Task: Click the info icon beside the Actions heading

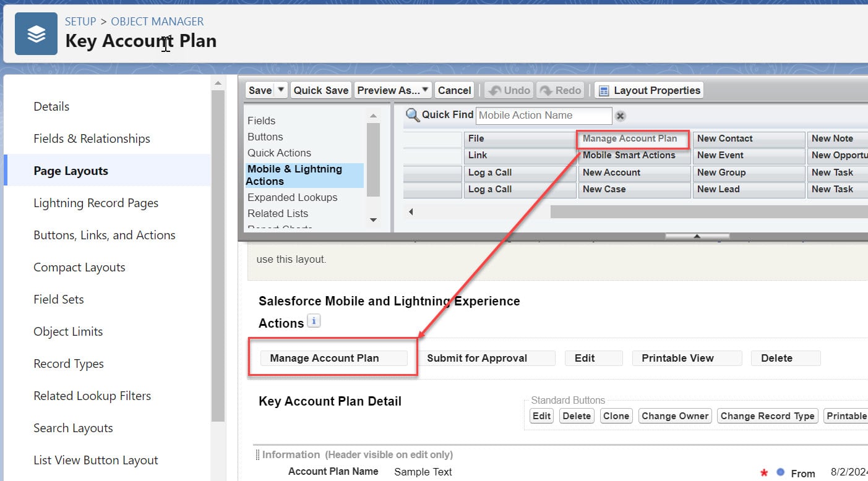Action: click(x=314, y=320)
